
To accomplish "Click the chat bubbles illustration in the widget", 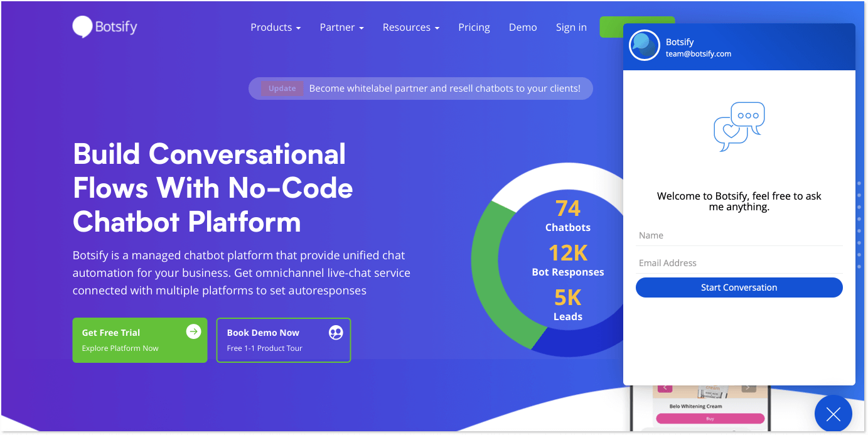I will tap(739, 126).
